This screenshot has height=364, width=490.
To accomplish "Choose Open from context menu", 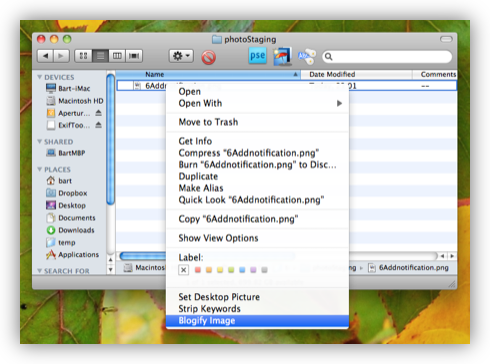I will pos(257,92).
